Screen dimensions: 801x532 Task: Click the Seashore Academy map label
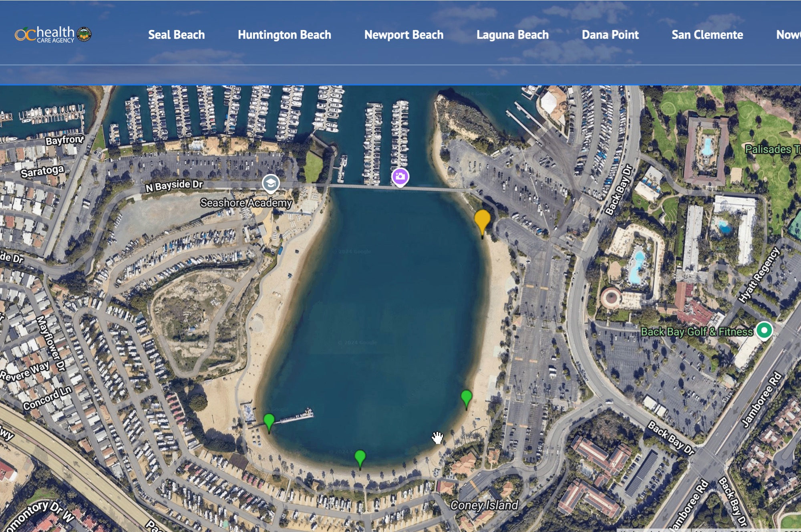click(x=246, y=203)
